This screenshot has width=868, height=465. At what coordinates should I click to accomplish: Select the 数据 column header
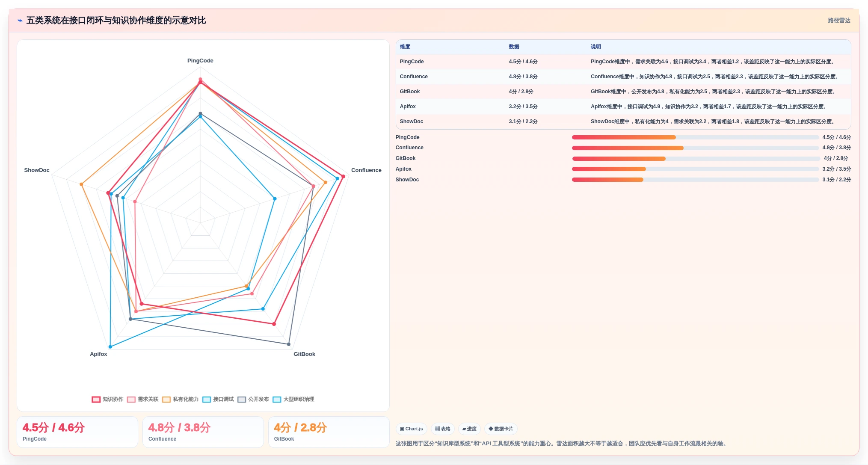click(514, 47)
